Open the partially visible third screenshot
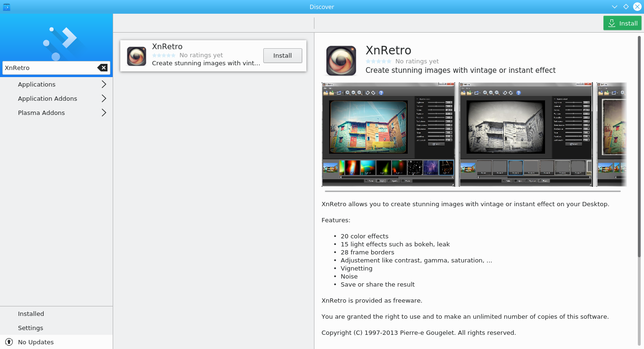Viewport: 644px width, 349px height. pos(612,134)
